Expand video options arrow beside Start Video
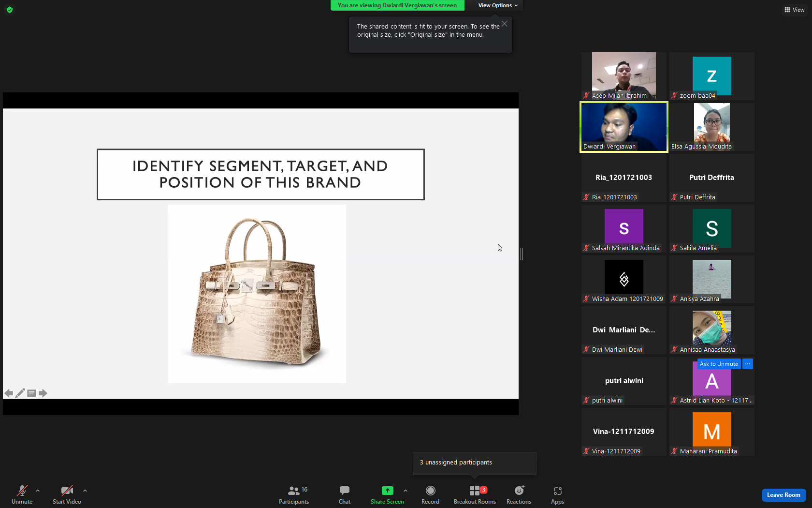 coord(85,491)
